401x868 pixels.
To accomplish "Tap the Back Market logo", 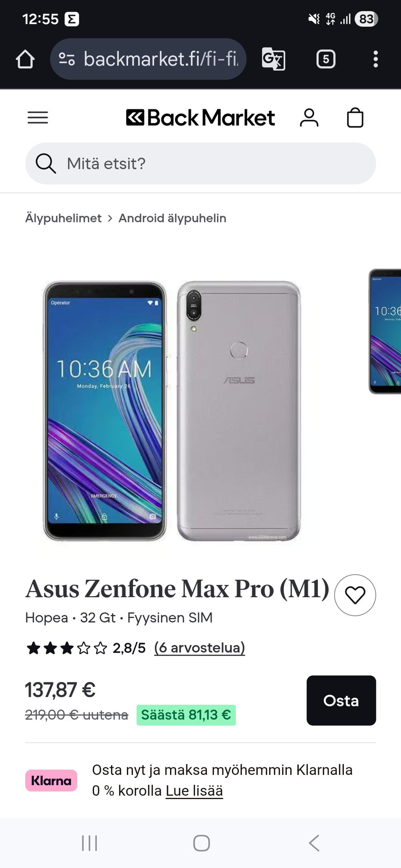I will (x=200, y=117).
